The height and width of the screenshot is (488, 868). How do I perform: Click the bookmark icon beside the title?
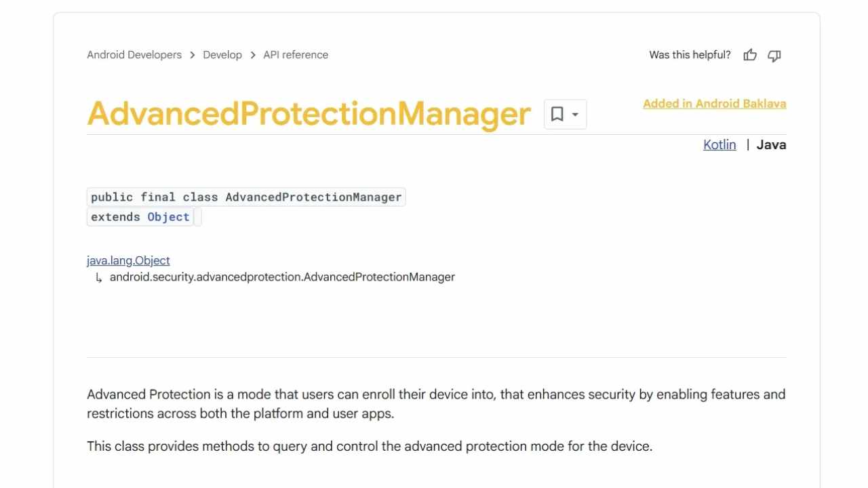click(x=557, y=114)
